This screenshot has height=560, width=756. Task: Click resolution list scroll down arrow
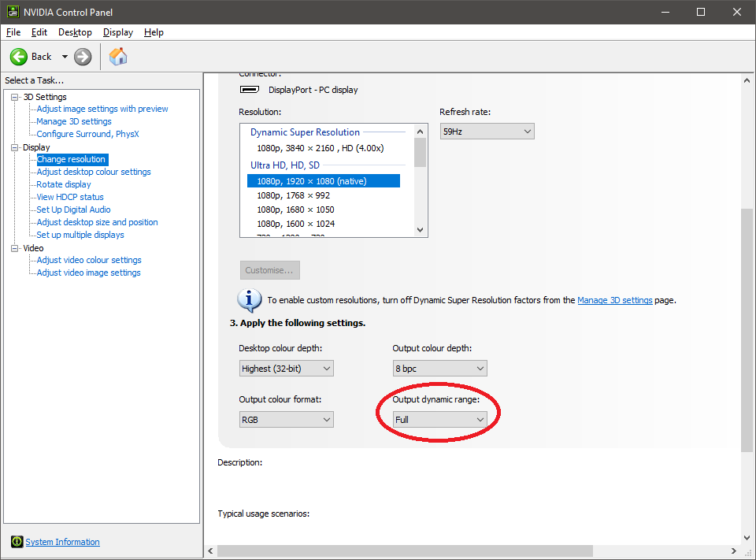[x=420, y=230]
